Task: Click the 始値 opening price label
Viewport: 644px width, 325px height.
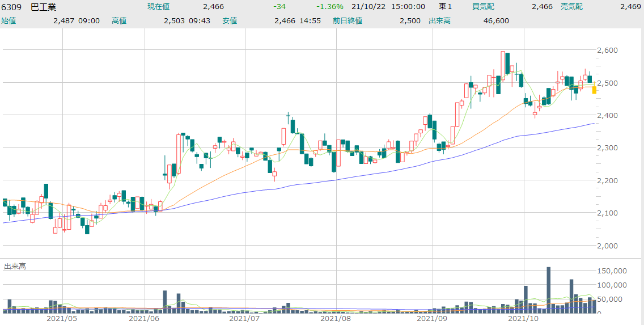Action: tap(9, 20)
